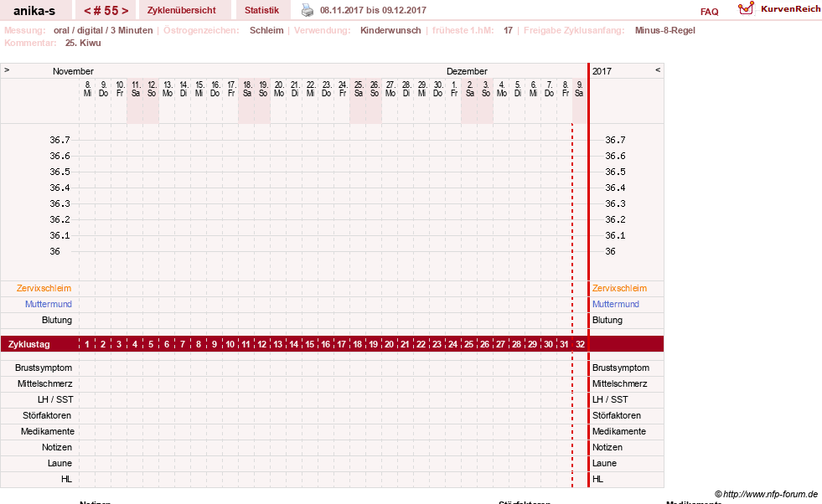This screenshot has width=822, height=504.
Task: Click the arrow right of 2017
Action: click(658, 69)
